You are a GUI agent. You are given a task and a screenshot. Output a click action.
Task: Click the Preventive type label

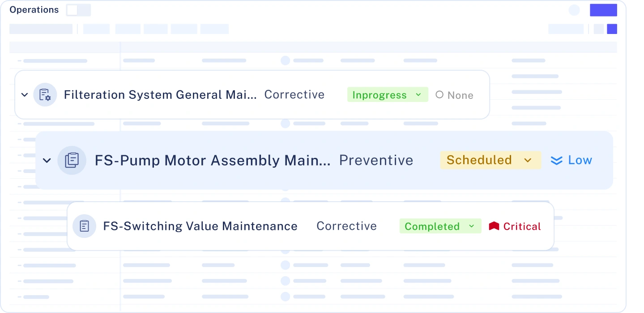(x=376, y=160)
